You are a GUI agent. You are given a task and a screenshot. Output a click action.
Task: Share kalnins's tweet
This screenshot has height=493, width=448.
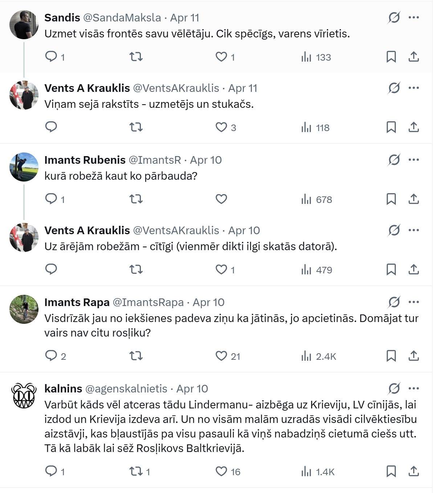[414, 471]
